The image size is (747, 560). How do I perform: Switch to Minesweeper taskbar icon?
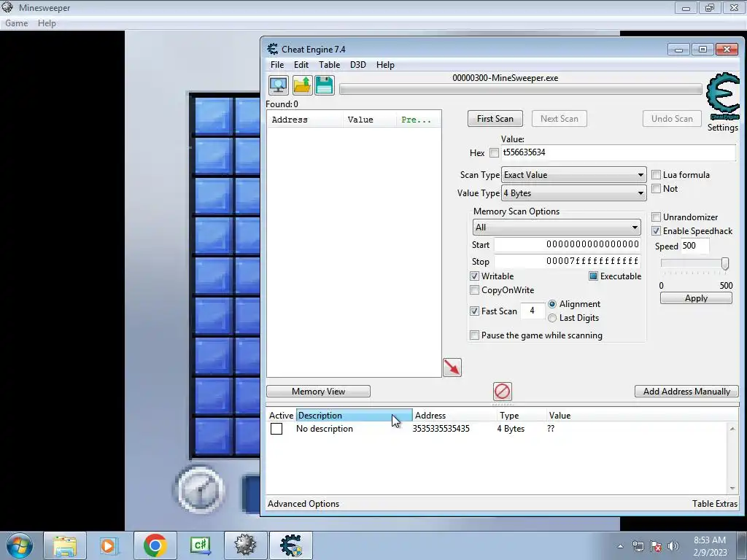[x=245, y=545]
